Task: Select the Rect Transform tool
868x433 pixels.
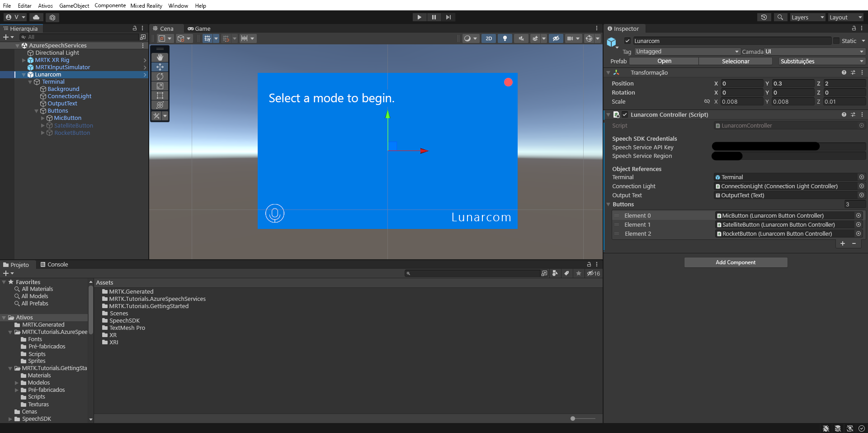Action: tap(160, 95)
